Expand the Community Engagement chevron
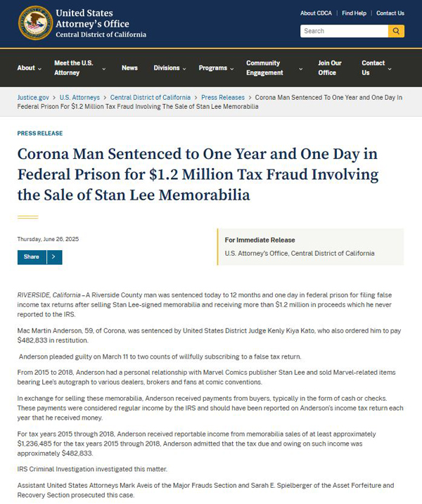The image size is (422, 504). tap(300, 69)
